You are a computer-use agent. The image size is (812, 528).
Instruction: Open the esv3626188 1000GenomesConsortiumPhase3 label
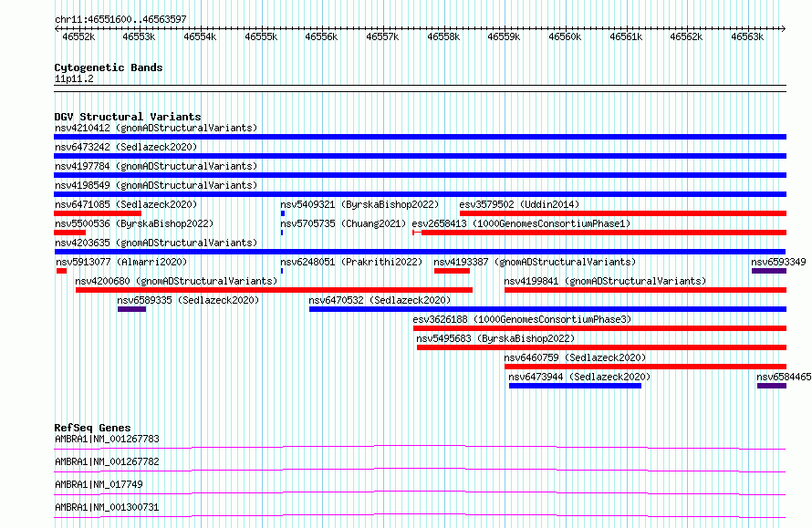pos(522,319)
